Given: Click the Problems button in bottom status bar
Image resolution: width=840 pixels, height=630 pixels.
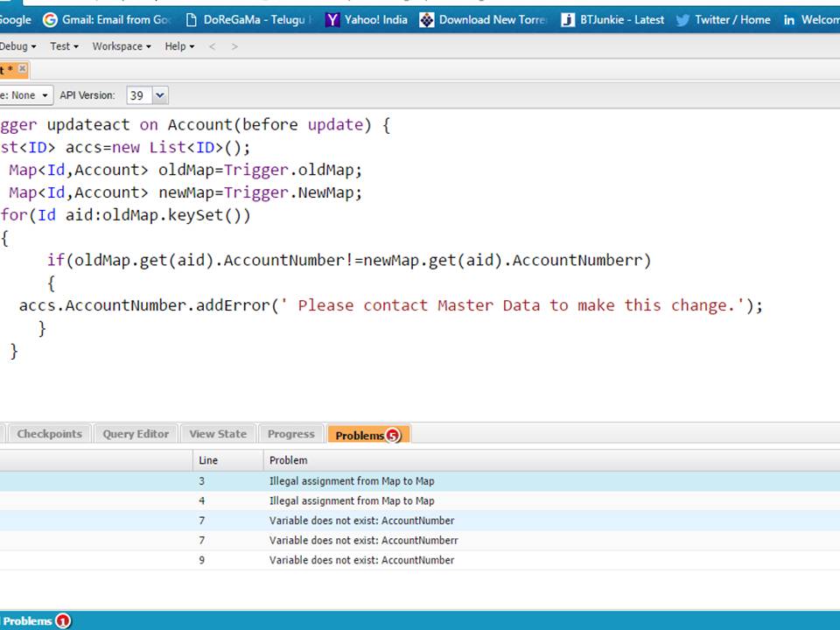Looking at the screenshot, I should click(28, 621).
